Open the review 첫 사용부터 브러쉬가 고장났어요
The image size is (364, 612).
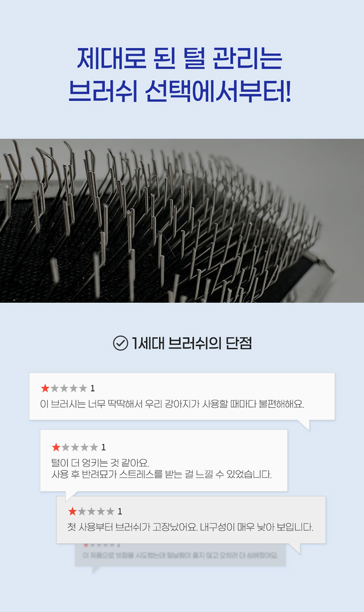pos(191,527)
